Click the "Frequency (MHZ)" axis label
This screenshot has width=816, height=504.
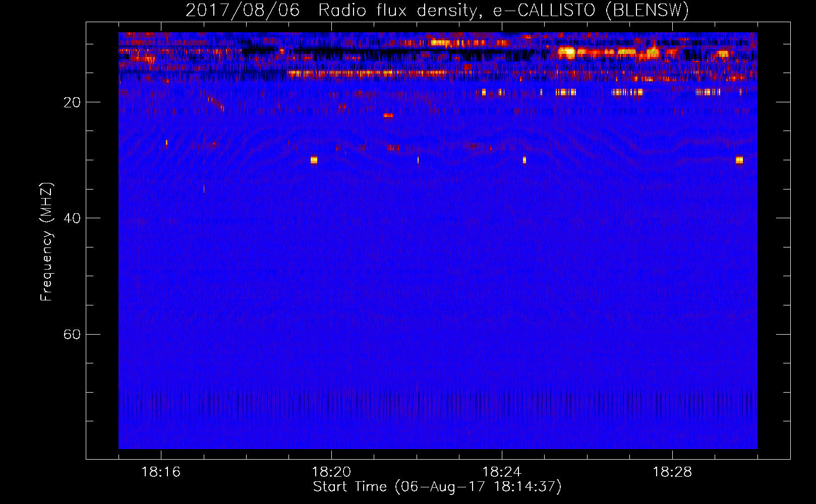46,242
